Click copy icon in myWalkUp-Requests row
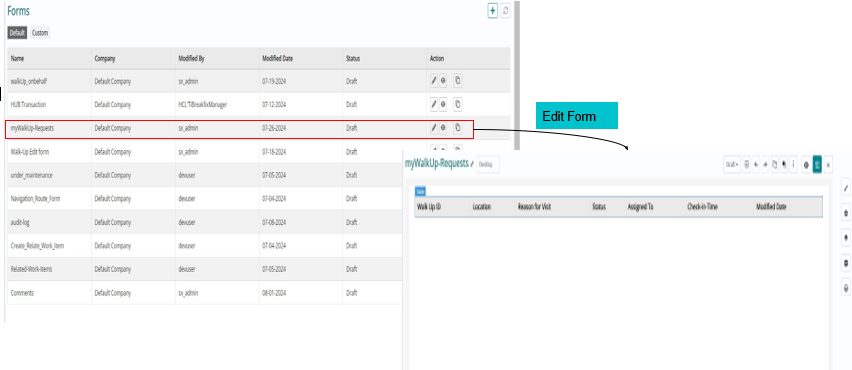852x370 pixels. pos(458,128)
